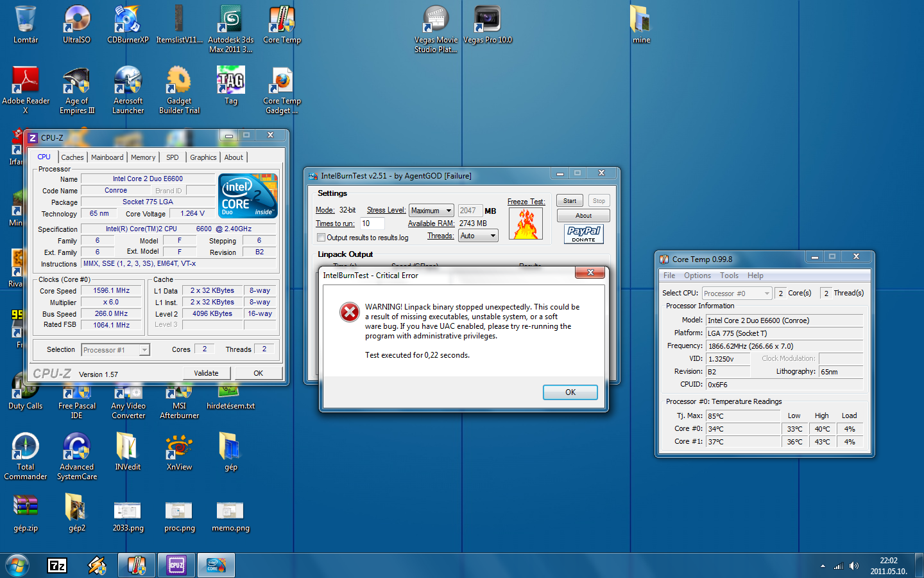Switch to CPU-Z Mainboard tab
Image resolution: width=924 pixels, height=578 pixels.
(x=107, y=157)
